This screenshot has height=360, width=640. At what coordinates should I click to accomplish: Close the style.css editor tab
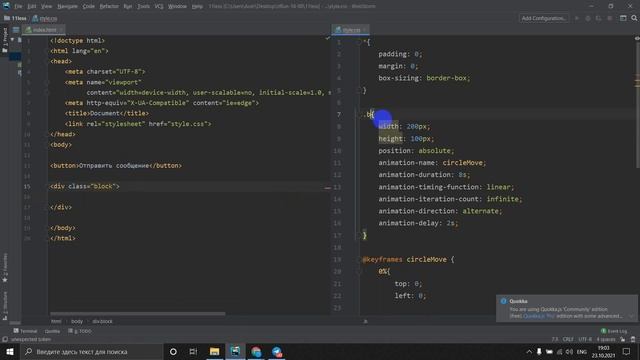(x=364, y=30)
